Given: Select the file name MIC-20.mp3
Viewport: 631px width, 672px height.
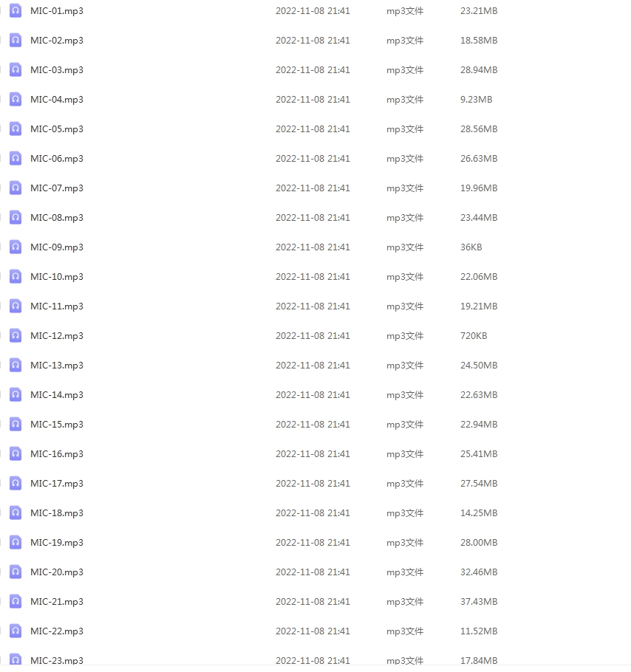Looking at the screenshot, I should pos(57,572).
